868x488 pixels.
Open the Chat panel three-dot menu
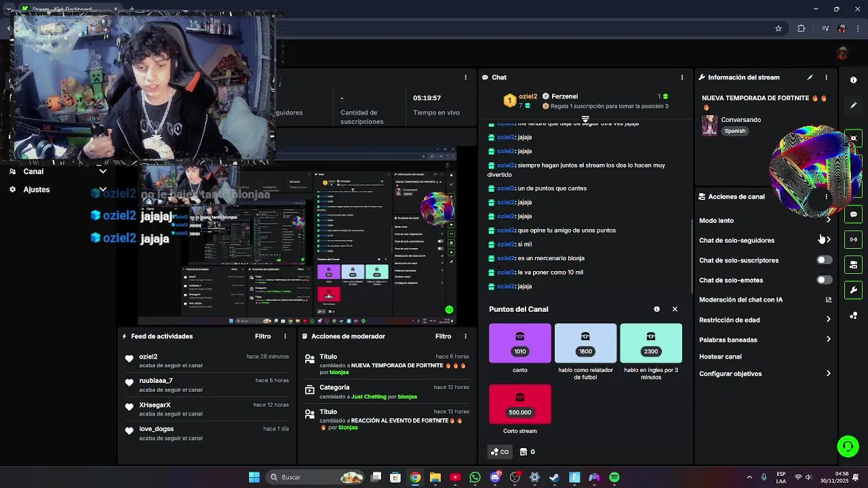(x=682, y=77)
